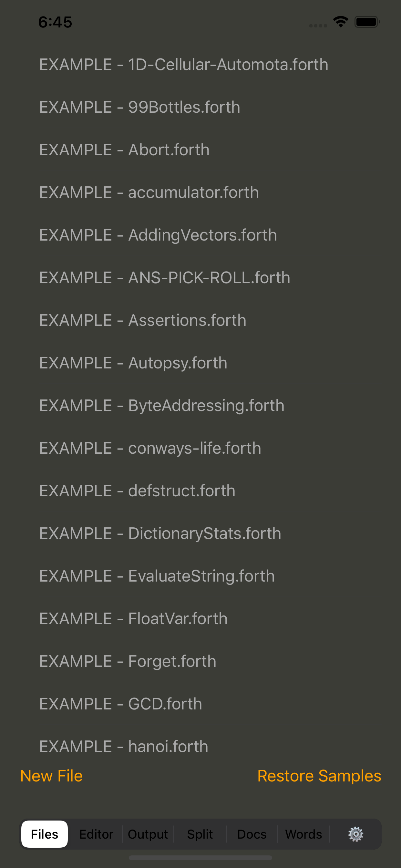Open EXAMPLE - EvaluateString.forth
The width and height of the screenshot is (401, 868).
(x=157, y=575)
